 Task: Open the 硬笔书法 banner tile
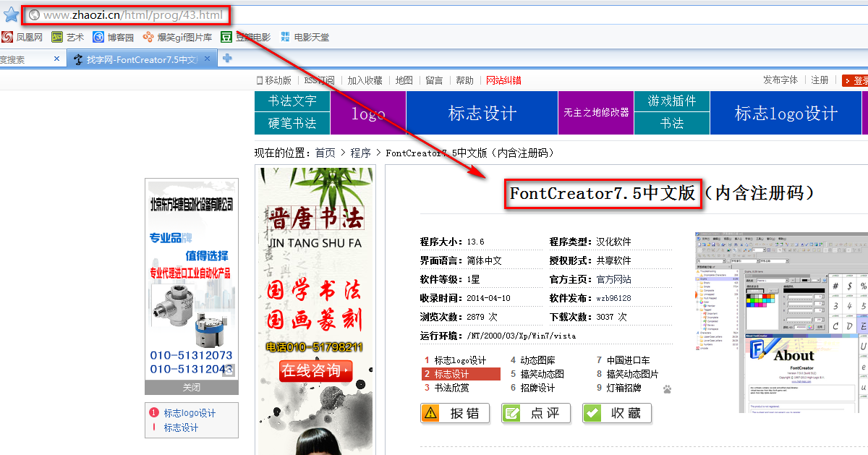[x=292, y=124]
